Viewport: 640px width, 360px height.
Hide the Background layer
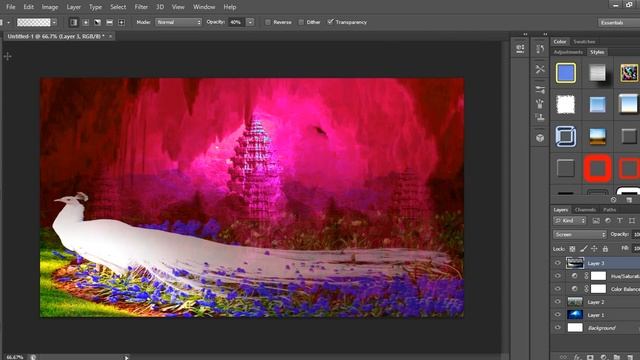point(558,328)
